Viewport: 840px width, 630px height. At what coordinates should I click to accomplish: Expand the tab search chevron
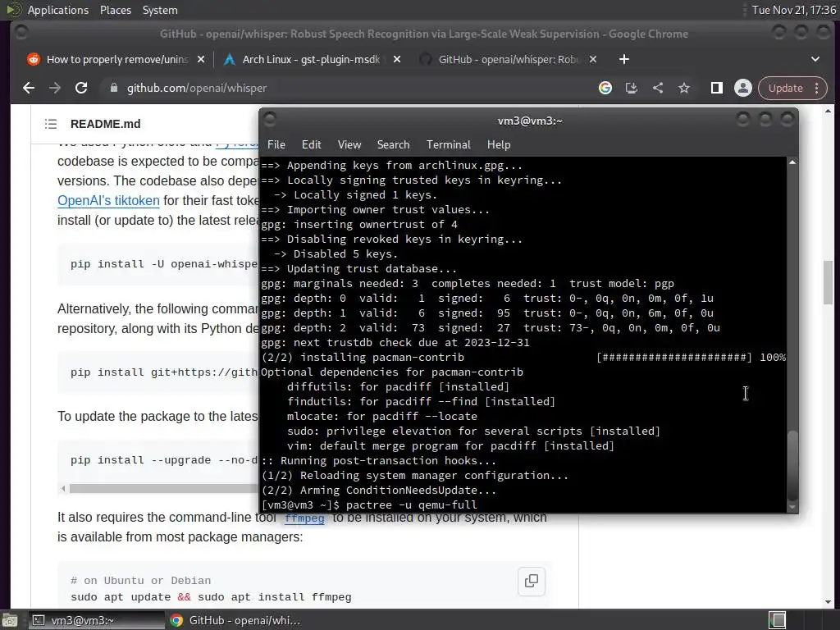815,59
